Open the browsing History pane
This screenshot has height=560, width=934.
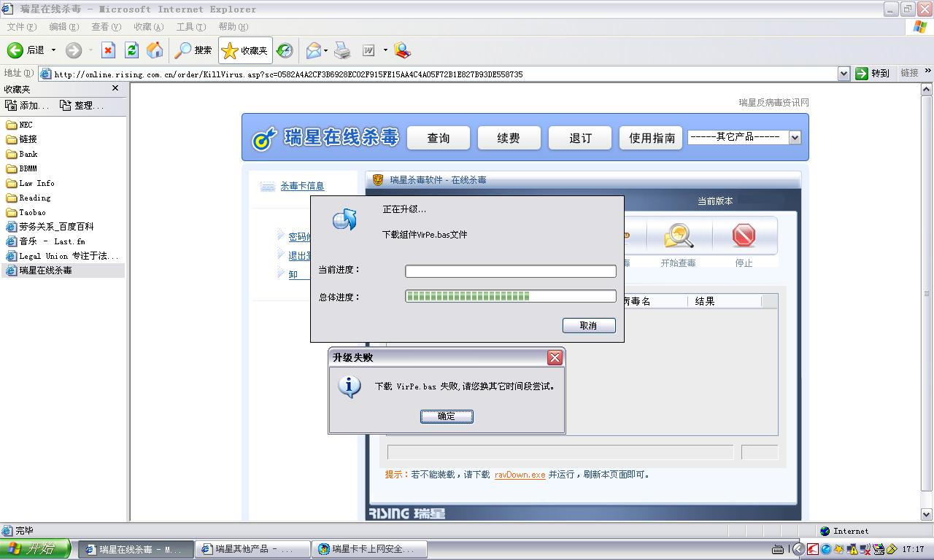click(x=285, y=50)
